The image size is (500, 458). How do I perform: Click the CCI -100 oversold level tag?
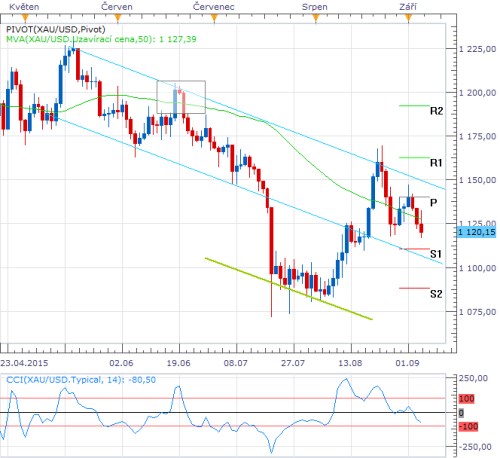468,426
